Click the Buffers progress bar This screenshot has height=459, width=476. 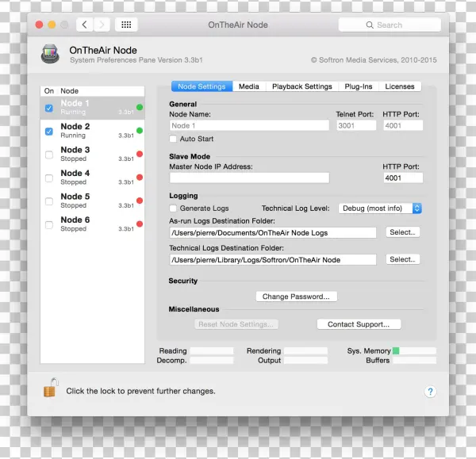point(414,361)
